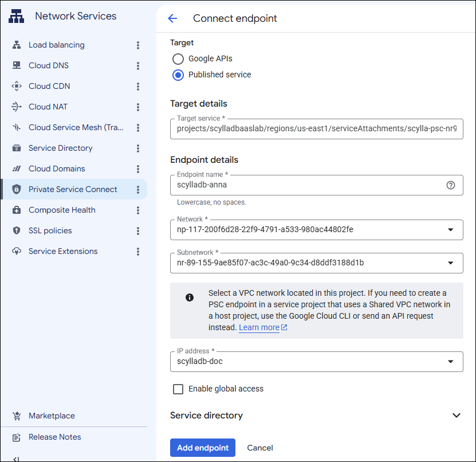Open Composite Health in the sidebar
This screenshot has height=462, width=476.
(x=62, y=210)
